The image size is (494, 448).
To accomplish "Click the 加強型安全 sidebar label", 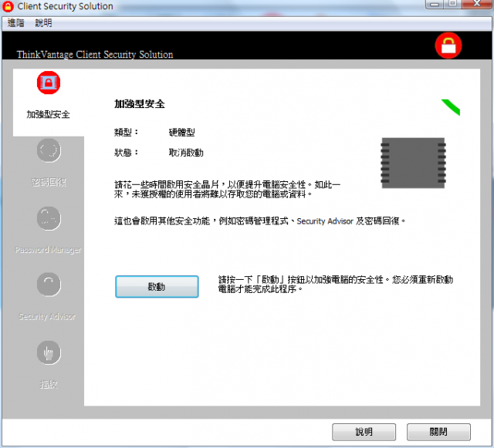I will click(48, 114).
